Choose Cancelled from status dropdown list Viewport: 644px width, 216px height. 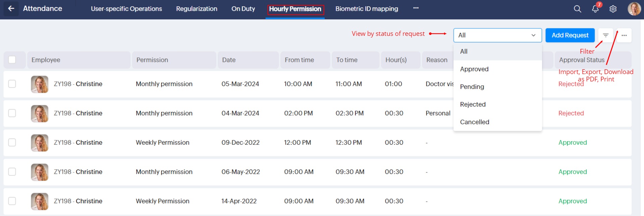click(x=474, y=122)
